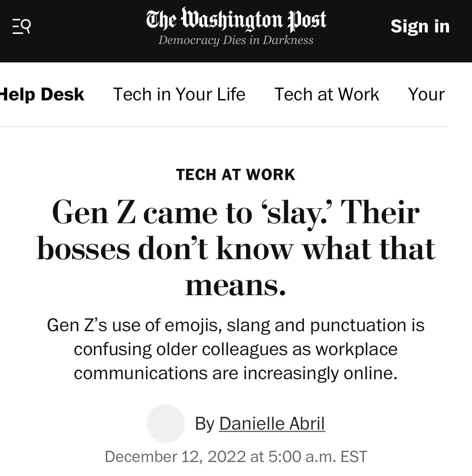
Task: Click the time '5:00 a.m. EST'
Action: click(x=317, y=456)
